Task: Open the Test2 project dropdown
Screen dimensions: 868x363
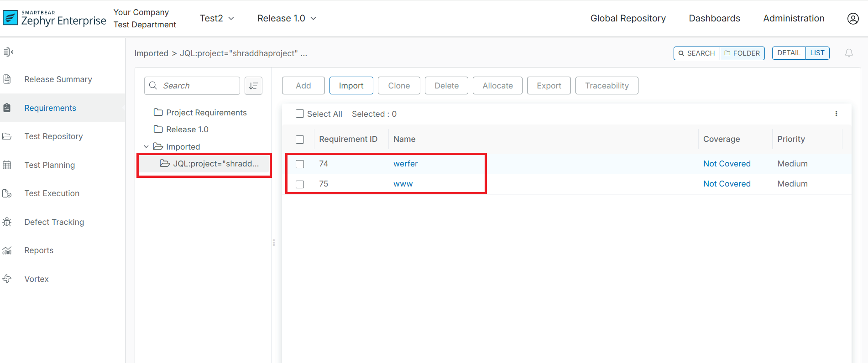Action: click(x=217, y=19)
